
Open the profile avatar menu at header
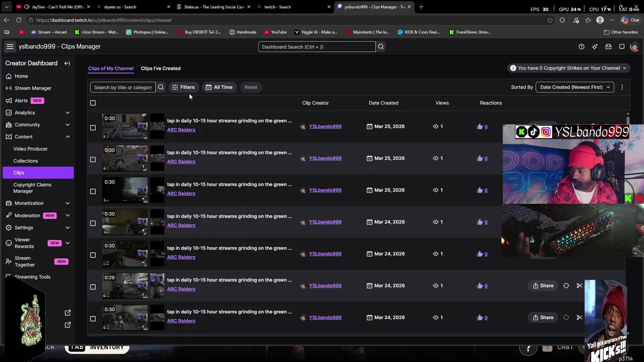click(634, 47)
